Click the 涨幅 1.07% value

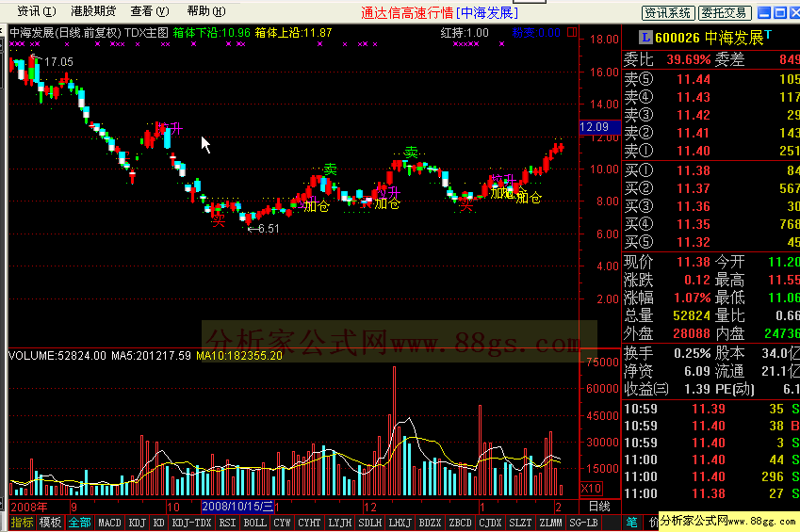[692, 298]
